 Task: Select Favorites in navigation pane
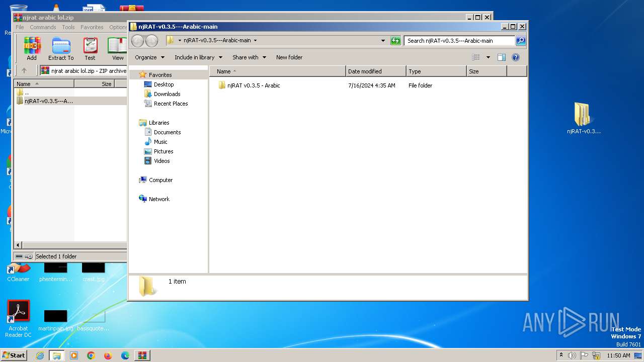[160, 75]
